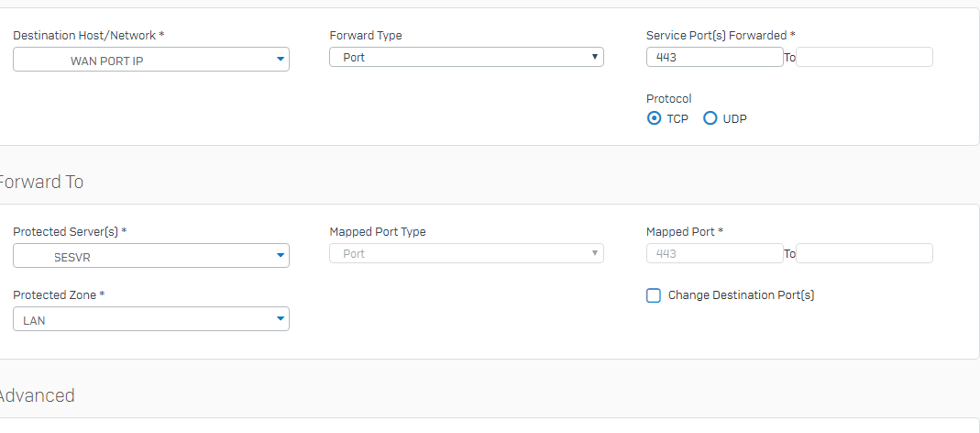Screen dimensions: 980x433
Task: Click the Forward Type Port value
Action: tap(354, 57)
